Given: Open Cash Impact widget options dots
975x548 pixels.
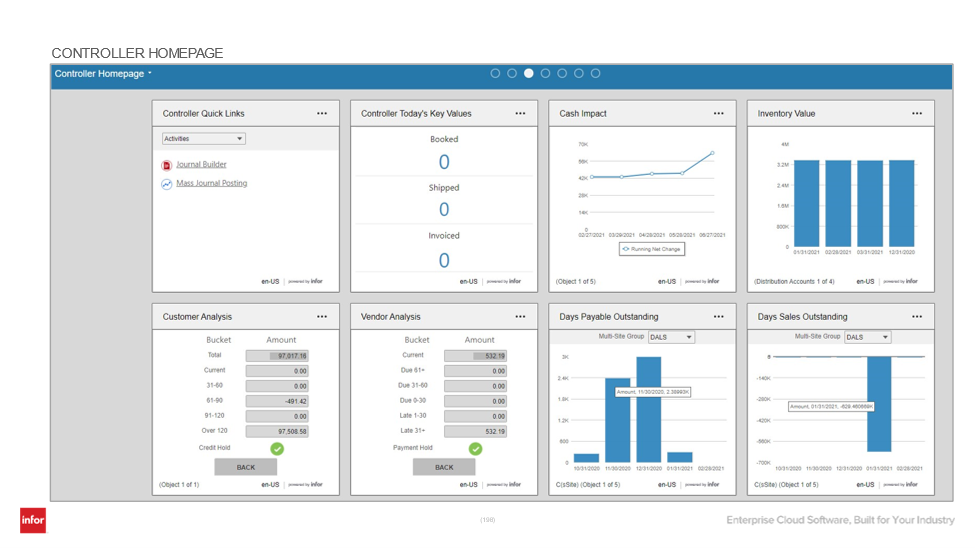Looking at the screenshot, I should [x=718, y=113].
